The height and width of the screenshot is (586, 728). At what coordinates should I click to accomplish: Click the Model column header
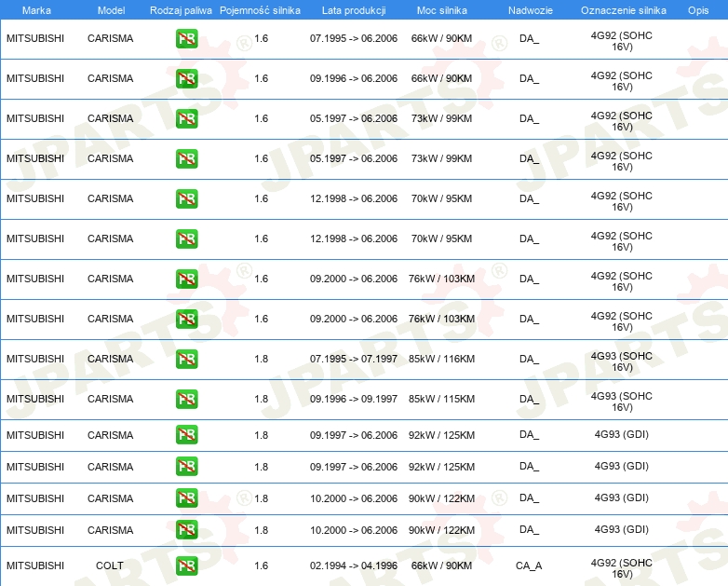(x=111, y=10)
